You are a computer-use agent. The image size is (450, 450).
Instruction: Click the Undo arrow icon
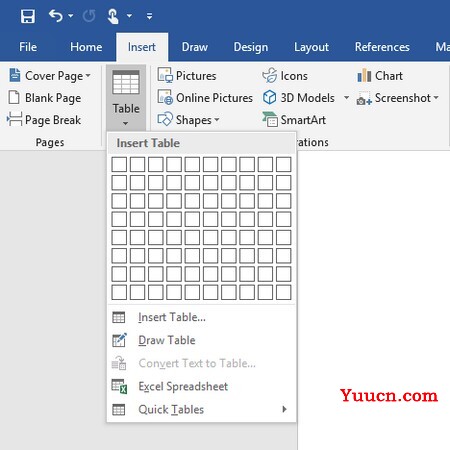(x=56, y=16)
